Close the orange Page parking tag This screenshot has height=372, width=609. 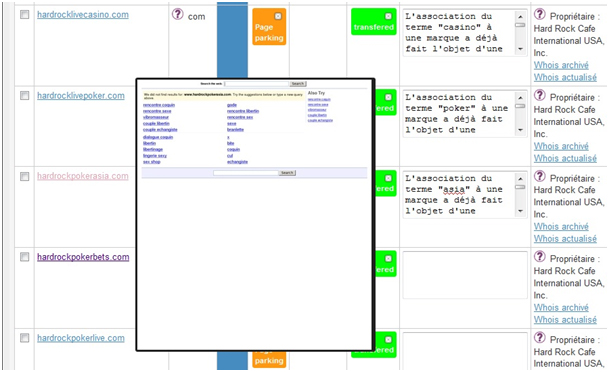(278, 16)
